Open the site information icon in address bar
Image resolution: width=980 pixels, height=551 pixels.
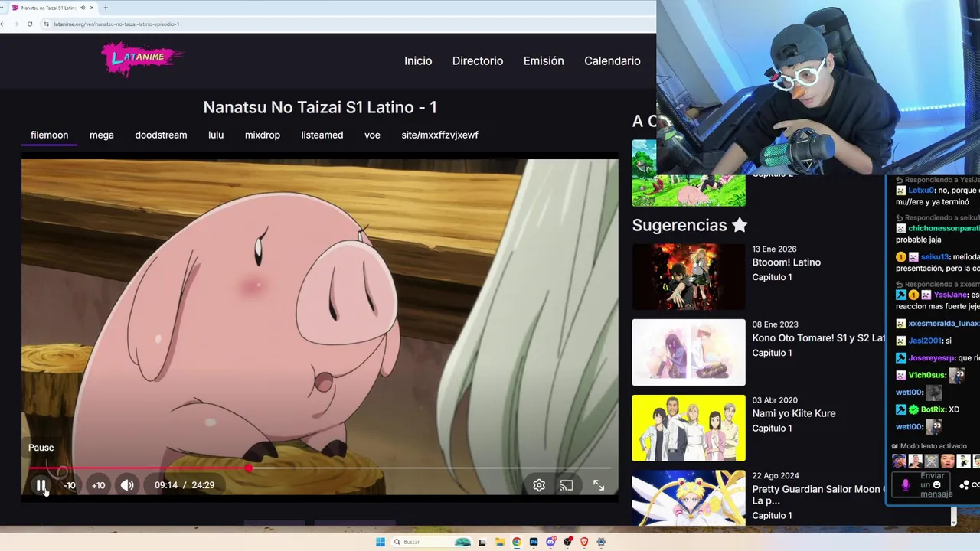(x=46, y=24)
